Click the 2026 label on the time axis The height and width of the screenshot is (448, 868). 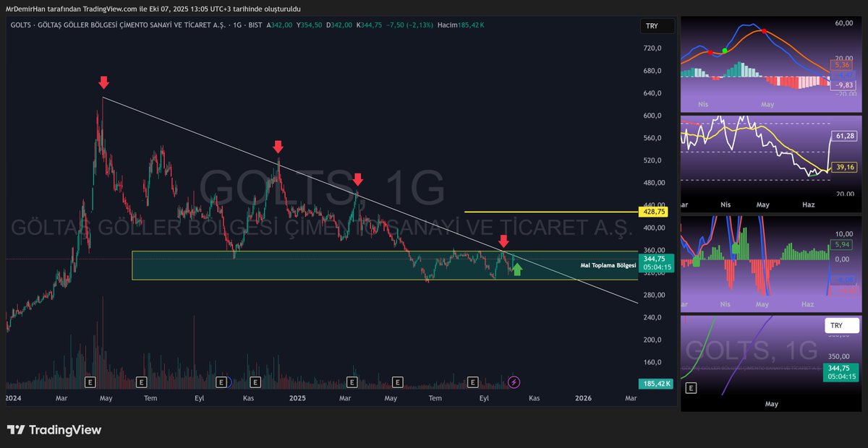(583, 398)
